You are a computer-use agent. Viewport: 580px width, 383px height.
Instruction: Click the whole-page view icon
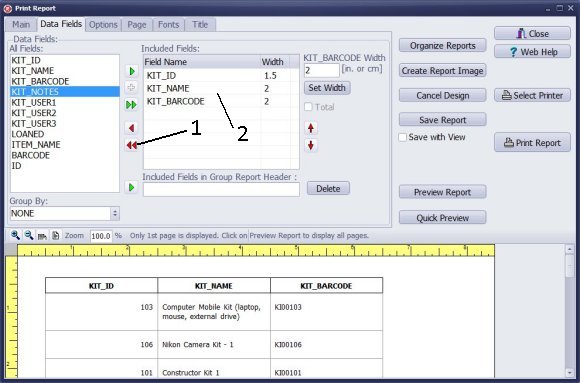(55, 235)
